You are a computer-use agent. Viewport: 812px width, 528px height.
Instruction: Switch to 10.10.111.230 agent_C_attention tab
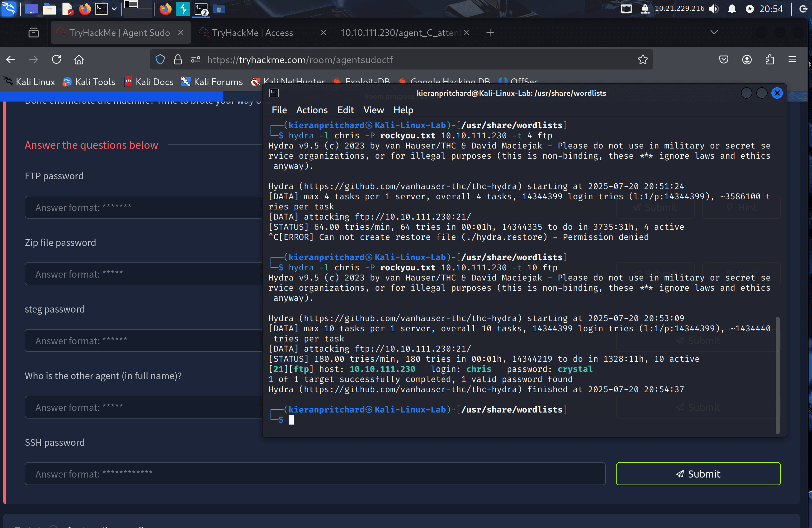[x=400, y=33]
